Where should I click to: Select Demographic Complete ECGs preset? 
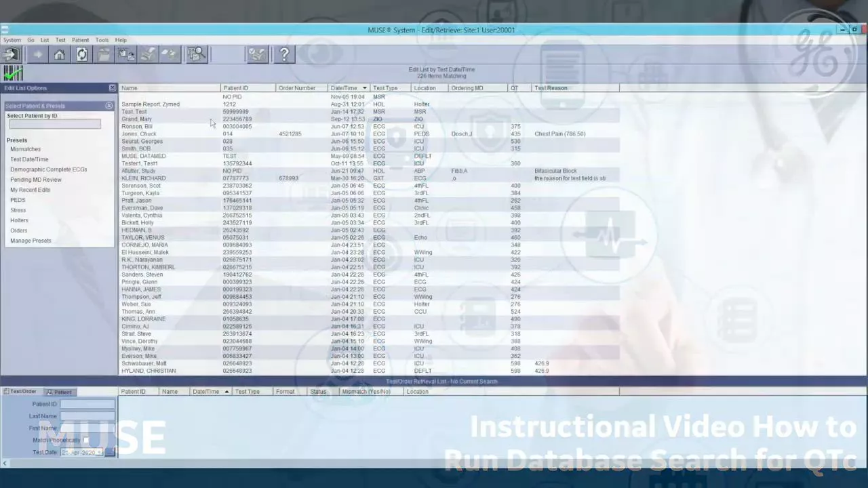tap(49, 169)
